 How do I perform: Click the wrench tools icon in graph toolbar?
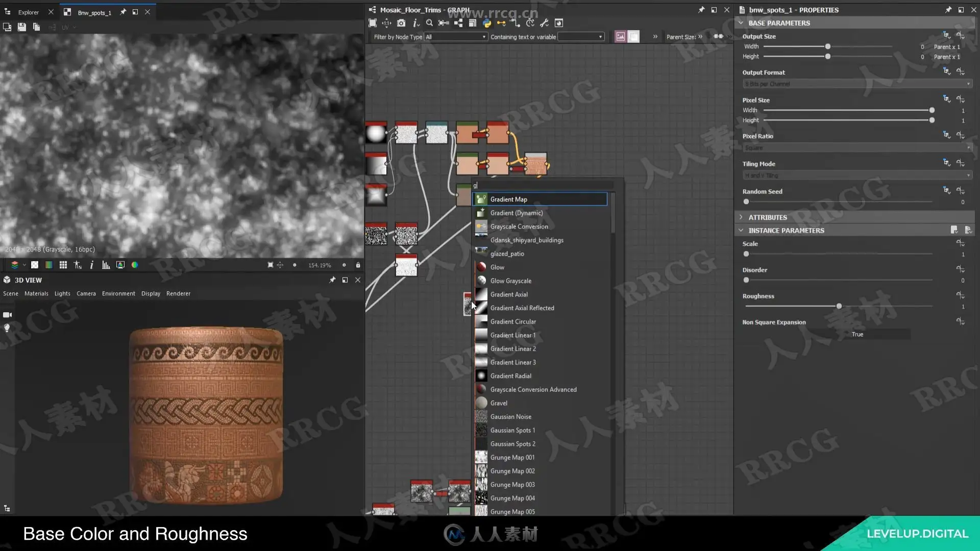click(544, 23)
